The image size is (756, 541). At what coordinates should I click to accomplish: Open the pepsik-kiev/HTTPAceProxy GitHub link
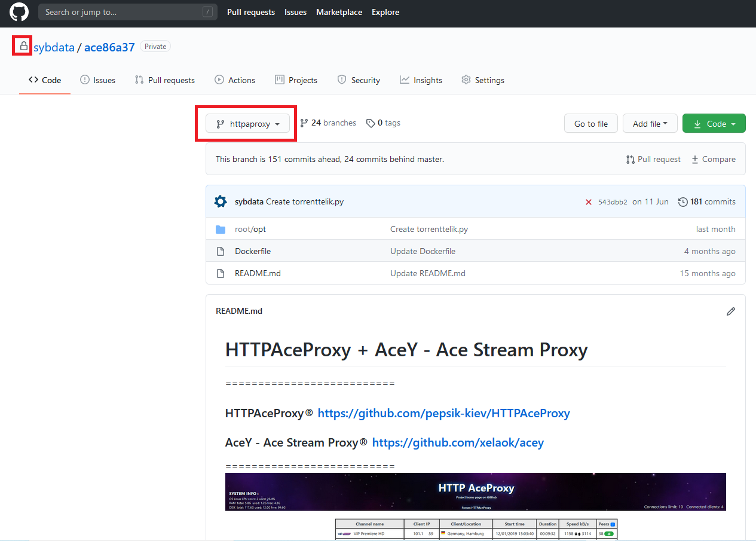tap(443, 413)
